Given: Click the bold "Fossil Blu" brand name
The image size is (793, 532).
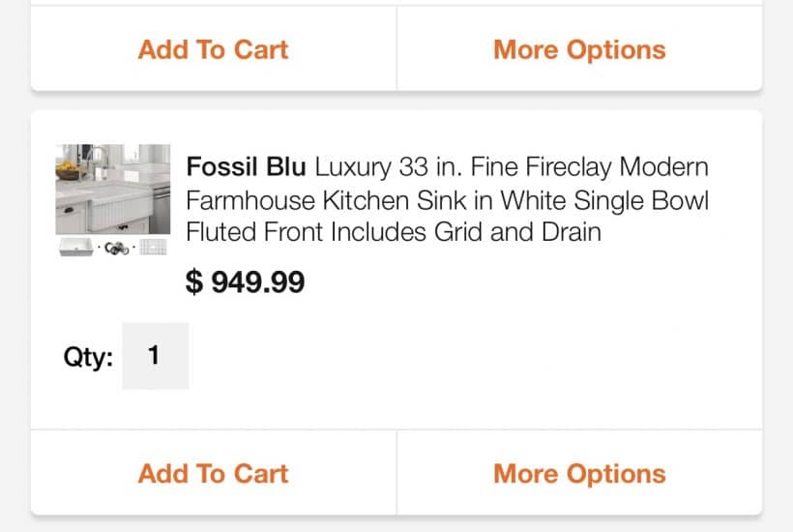Looking at the screenshot, I should [x=246, y=166].
